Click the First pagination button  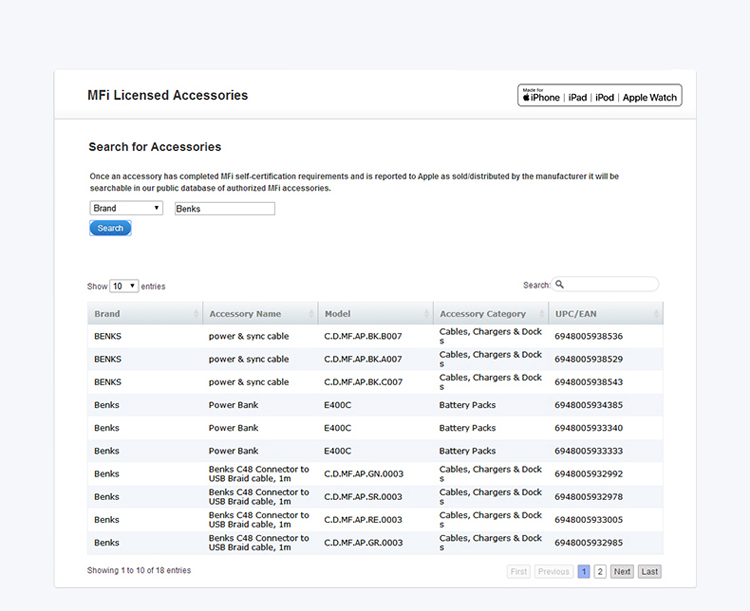pos(518,571)
